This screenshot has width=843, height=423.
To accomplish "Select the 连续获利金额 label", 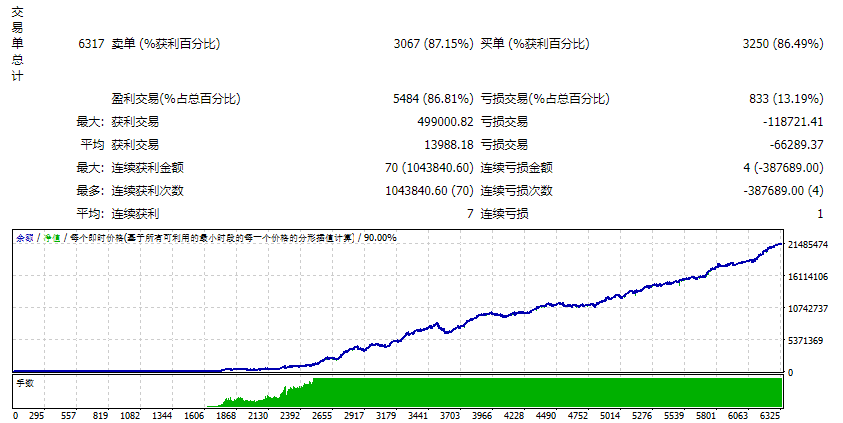I will point(147,168).
